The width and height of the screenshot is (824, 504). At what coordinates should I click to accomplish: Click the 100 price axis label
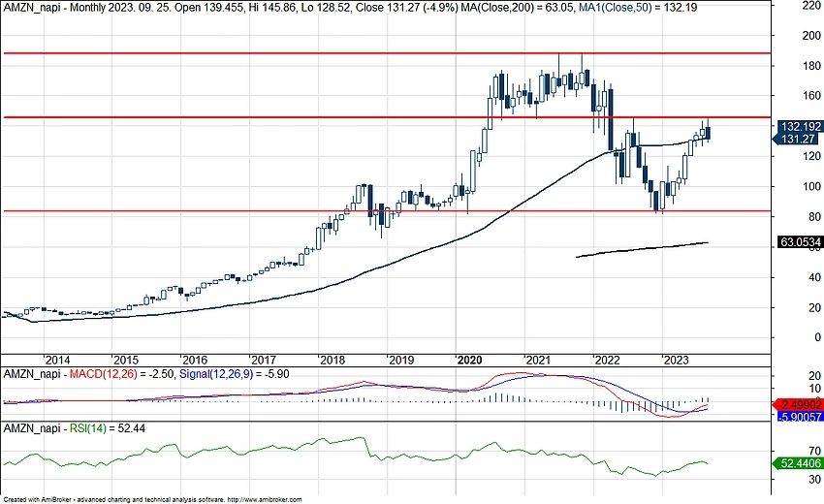point(811,186)
